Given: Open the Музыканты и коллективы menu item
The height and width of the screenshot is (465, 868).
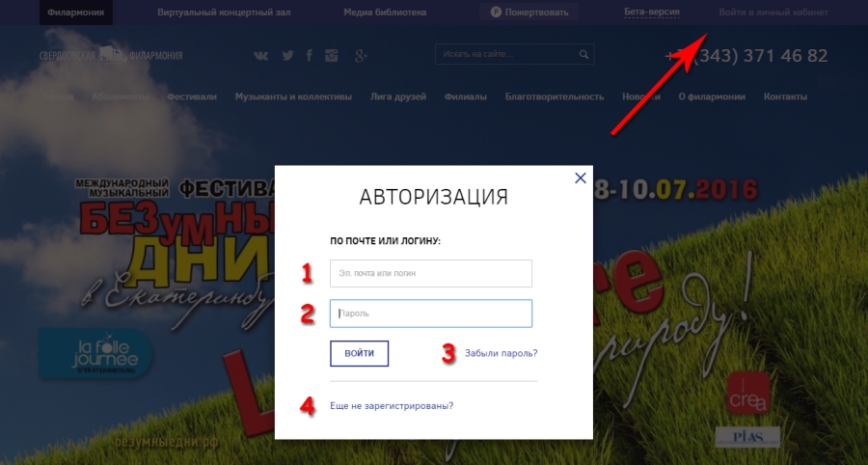Looking at the screenshot, I should (x=293, y=96).
